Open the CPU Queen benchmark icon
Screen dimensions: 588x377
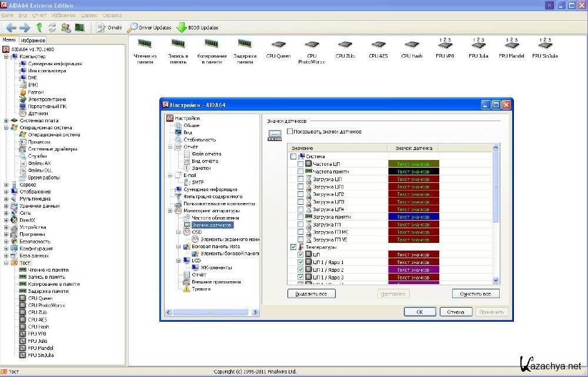tap(278, 45)
